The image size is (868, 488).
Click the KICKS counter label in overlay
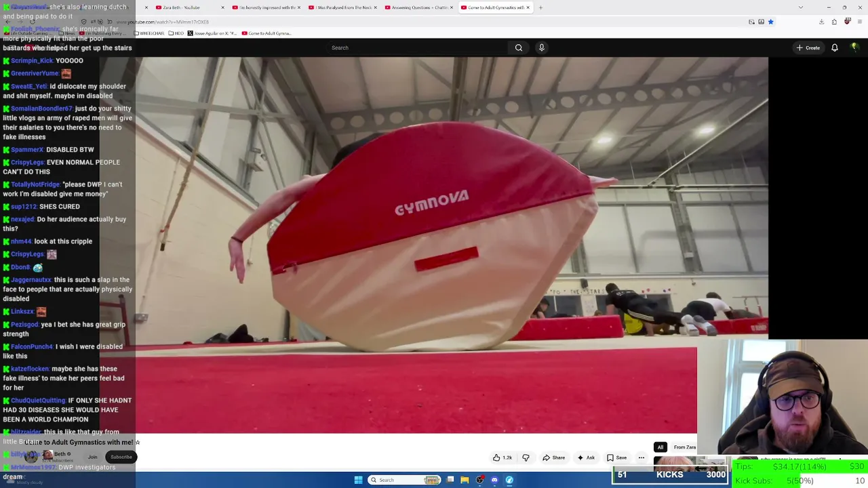(669, 474)
